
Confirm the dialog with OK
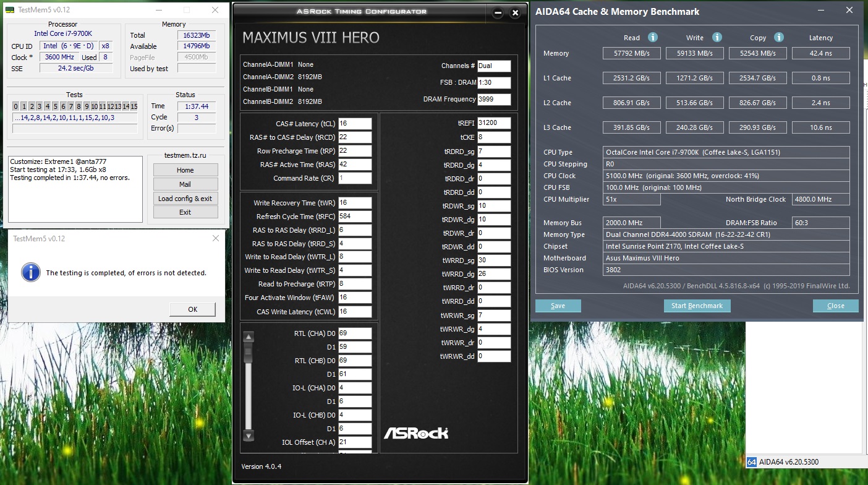click(192, 309)
